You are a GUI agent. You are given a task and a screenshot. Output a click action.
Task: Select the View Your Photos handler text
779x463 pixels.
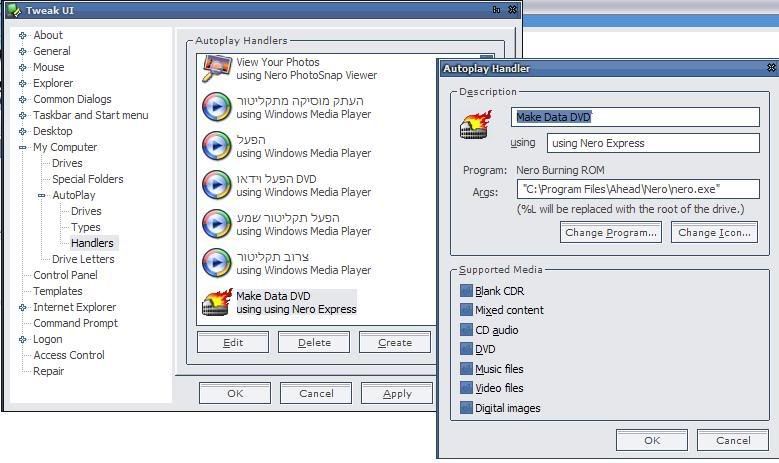(x=307, y=69)
